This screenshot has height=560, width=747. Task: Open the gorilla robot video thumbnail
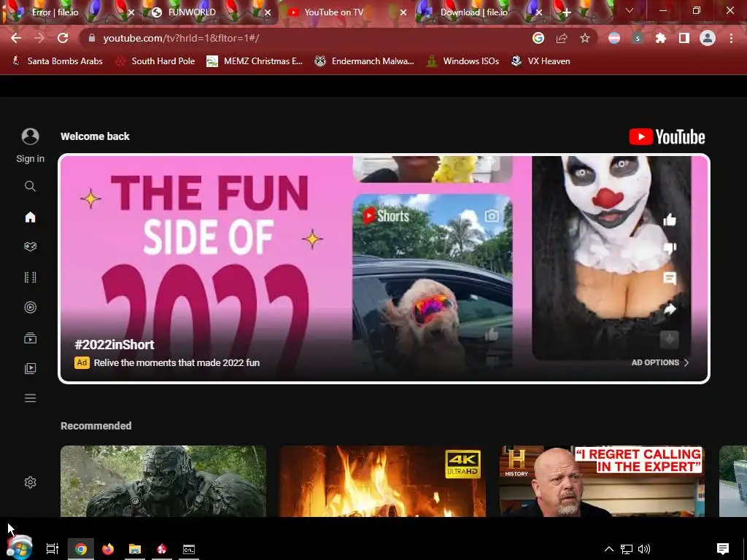[163, 481]
